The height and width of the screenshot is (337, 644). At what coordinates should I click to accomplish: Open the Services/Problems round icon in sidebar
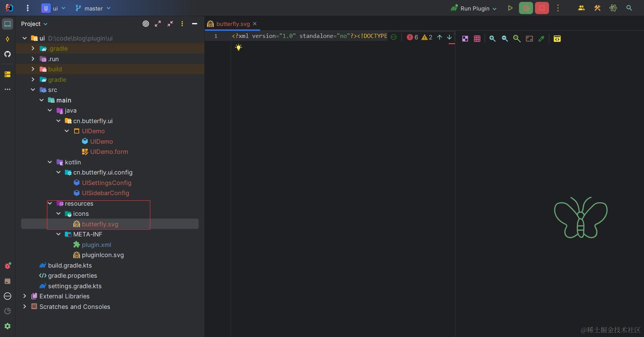(8, 296)
